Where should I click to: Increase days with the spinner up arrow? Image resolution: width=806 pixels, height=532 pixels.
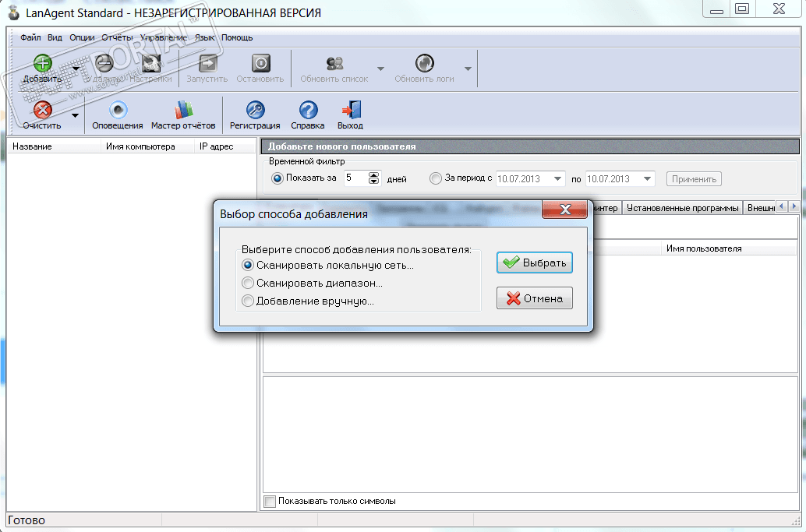[374, 174]
